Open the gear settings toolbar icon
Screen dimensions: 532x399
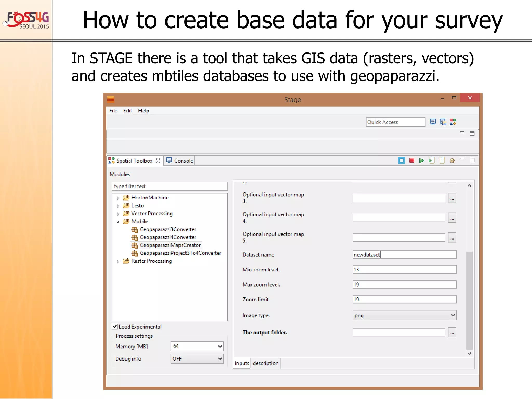(452, 161)
